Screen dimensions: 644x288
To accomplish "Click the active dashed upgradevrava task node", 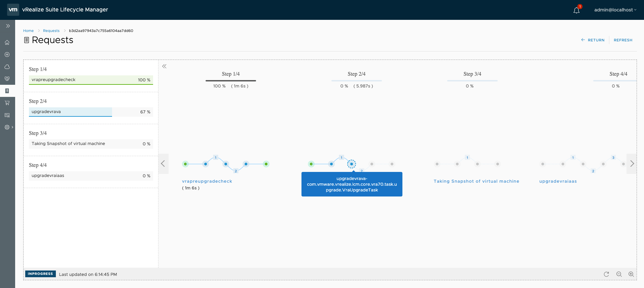I will (351, 164).
